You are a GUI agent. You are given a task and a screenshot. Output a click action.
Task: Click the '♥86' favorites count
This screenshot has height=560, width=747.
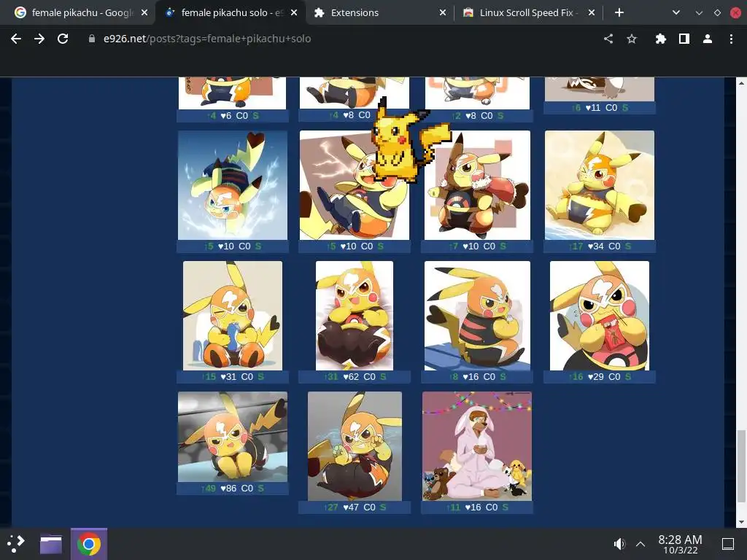pos(228,488)
